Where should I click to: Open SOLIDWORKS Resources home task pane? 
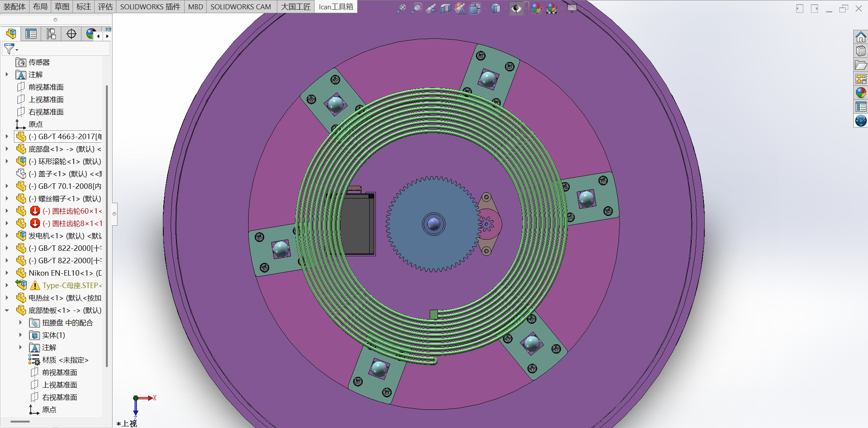[861, 37]
